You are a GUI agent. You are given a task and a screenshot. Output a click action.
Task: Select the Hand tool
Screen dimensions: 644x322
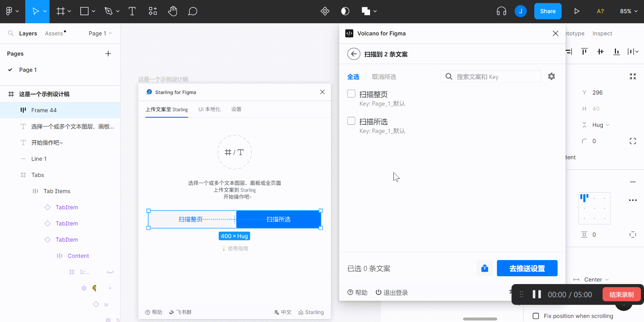(172, 11)
